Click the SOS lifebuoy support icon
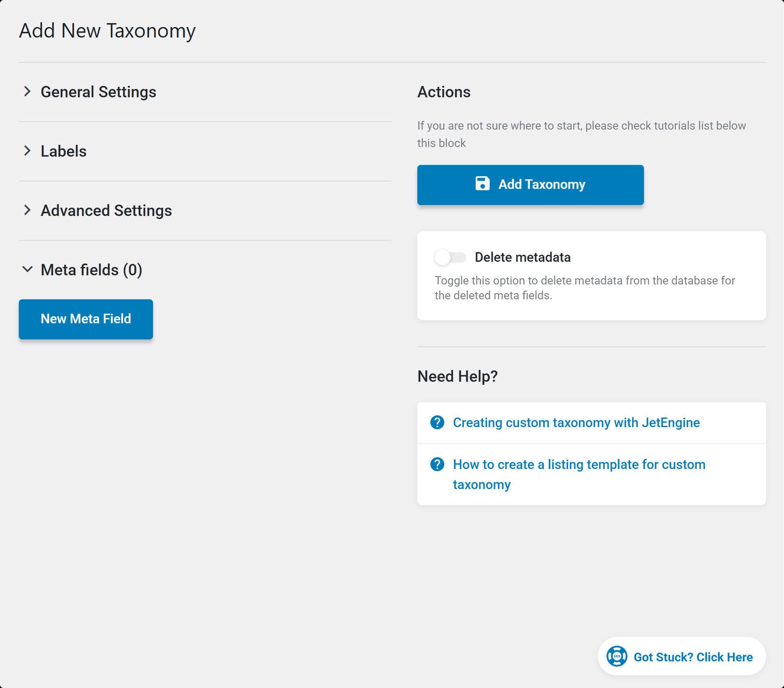 (x=617, y=656)
